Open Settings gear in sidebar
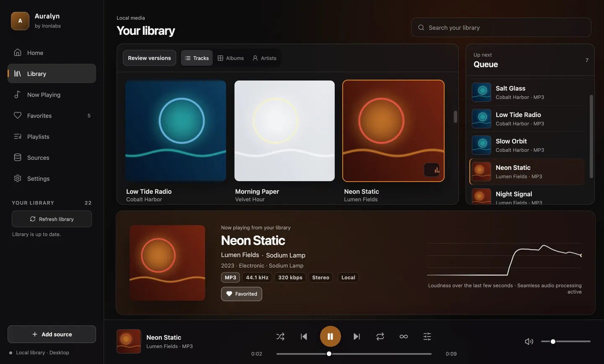 click(x=18, y=178)
